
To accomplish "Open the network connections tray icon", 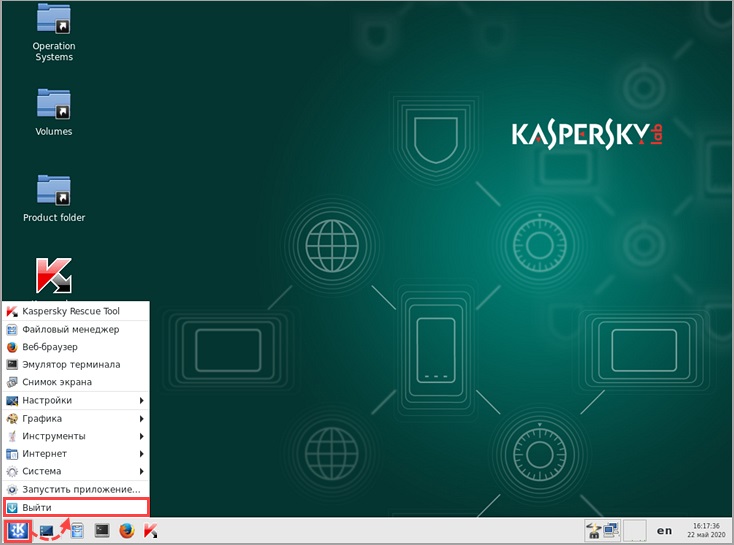I will (x=611, y=530).
